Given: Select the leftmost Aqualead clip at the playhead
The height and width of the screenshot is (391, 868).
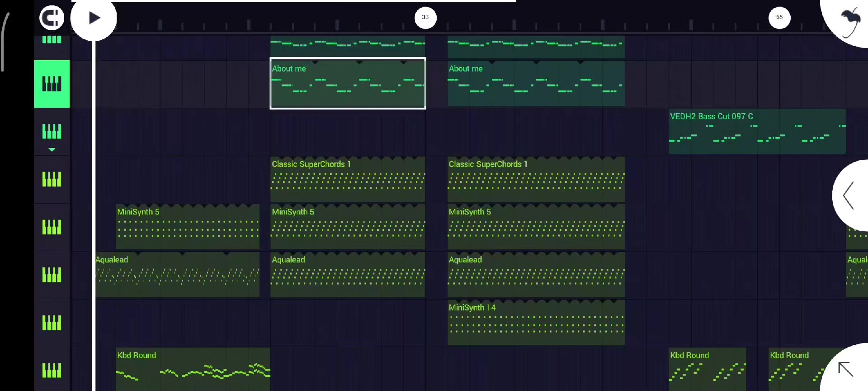Looking at the screenshot, I should 177,275.
